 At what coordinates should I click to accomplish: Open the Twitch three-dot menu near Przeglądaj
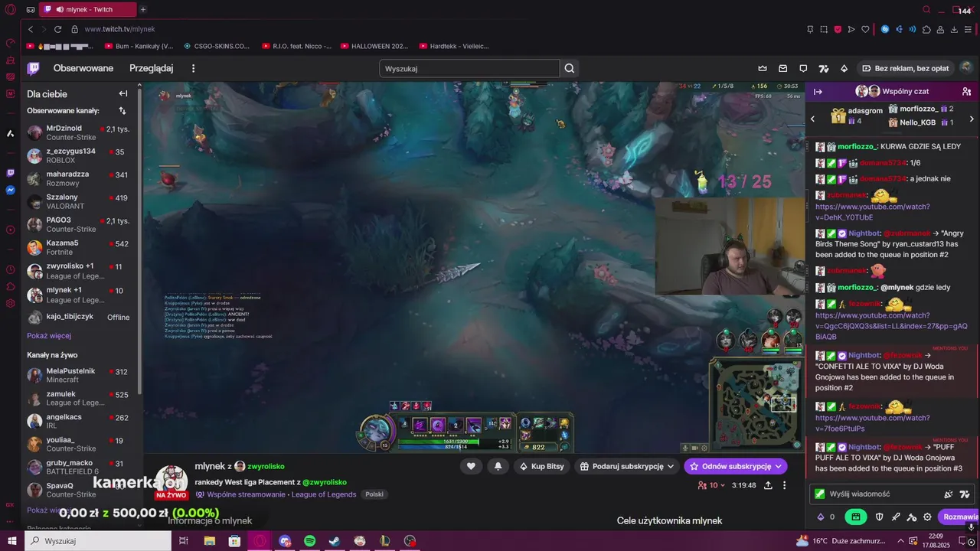(193, 68)
